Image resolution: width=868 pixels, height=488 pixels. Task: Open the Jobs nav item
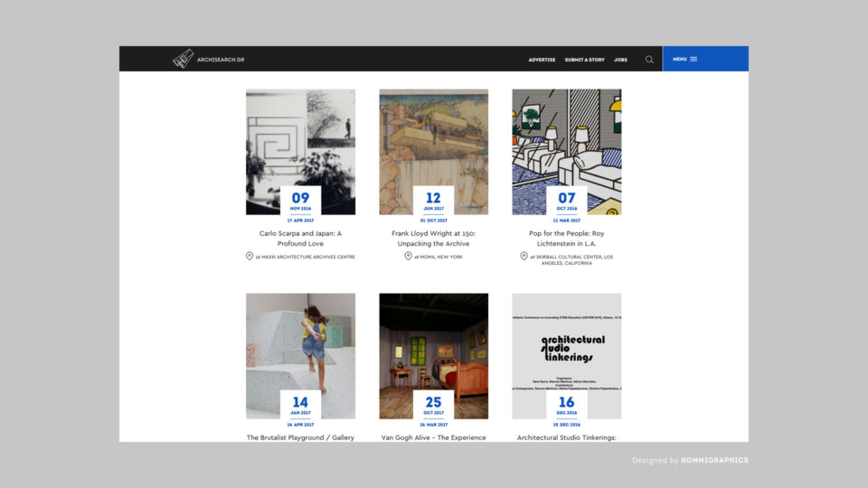tap(620, 60)
